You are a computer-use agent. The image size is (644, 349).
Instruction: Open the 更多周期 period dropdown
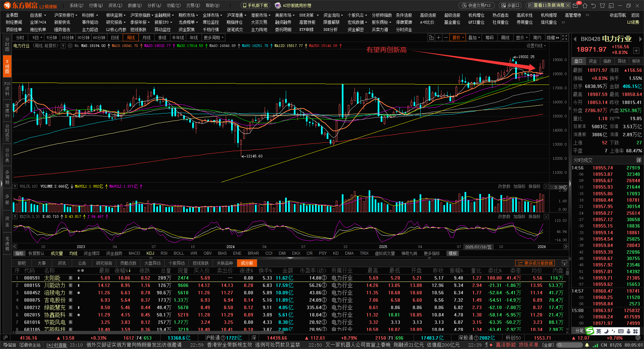213,38
